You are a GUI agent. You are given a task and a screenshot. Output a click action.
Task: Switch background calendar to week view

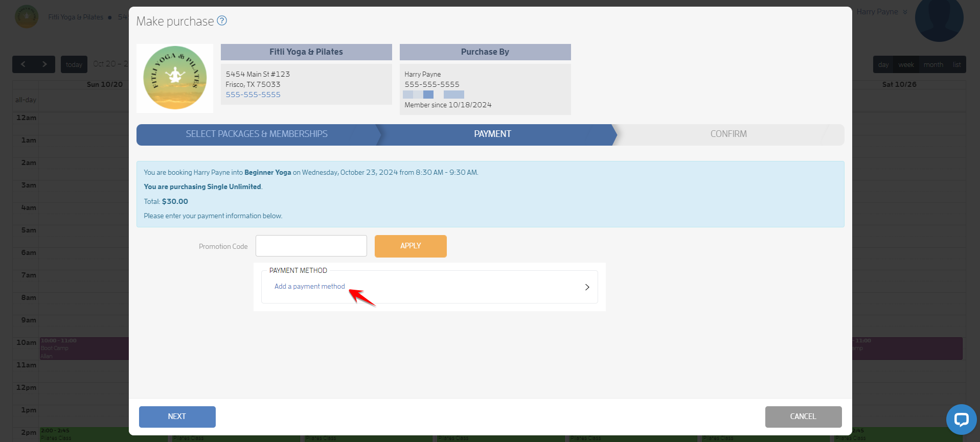point(906,64)
